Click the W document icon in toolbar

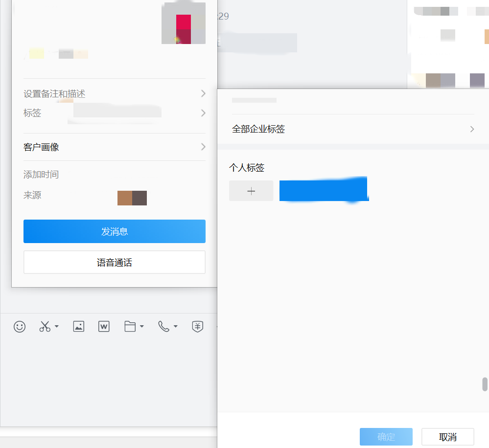[104, 326]
